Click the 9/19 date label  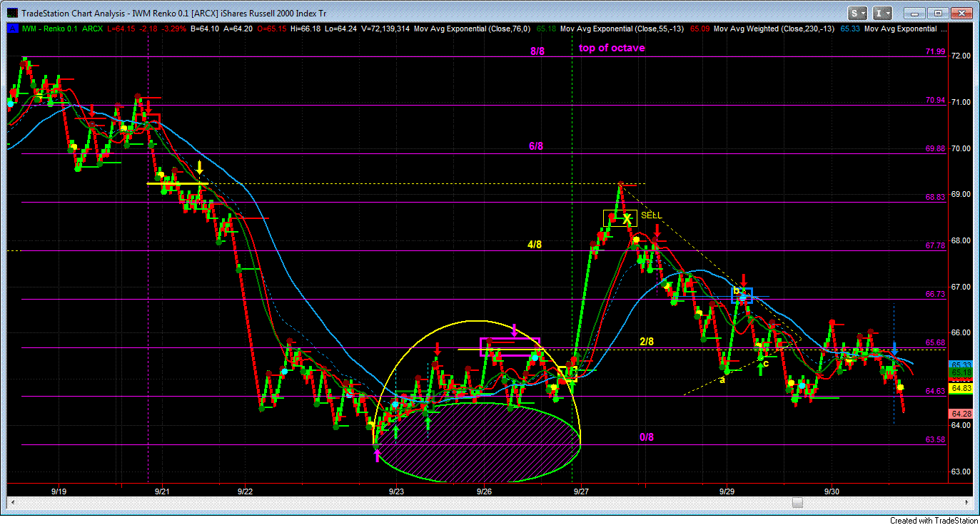pos(60,491)
